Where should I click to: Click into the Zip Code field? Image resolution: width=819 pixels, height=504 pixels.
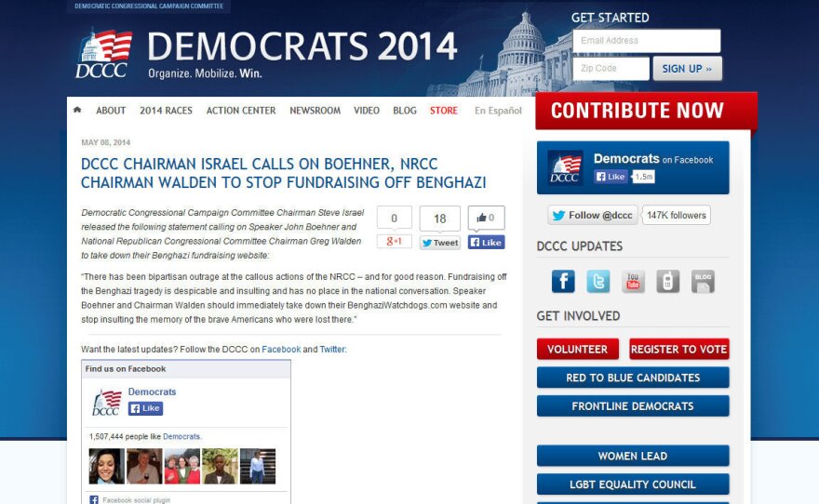(x=610, y=69)
